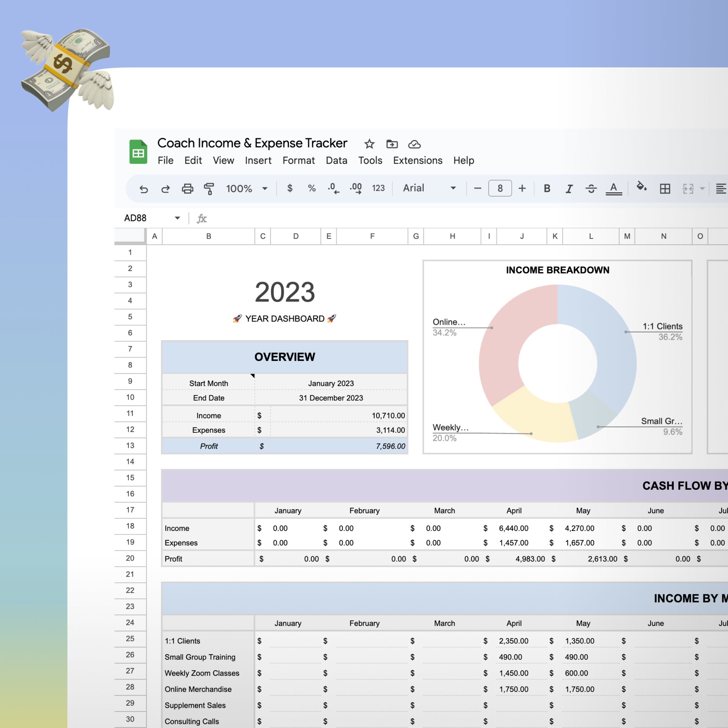
Task: Toggle Italic text formatting
Action: (569, 188)
